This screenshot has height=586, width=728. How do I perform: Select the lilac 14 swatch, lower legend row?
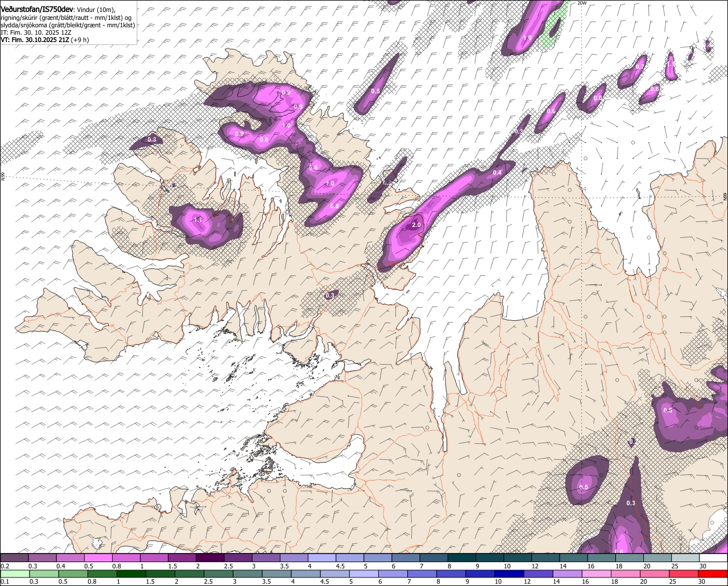pos(569,573)
